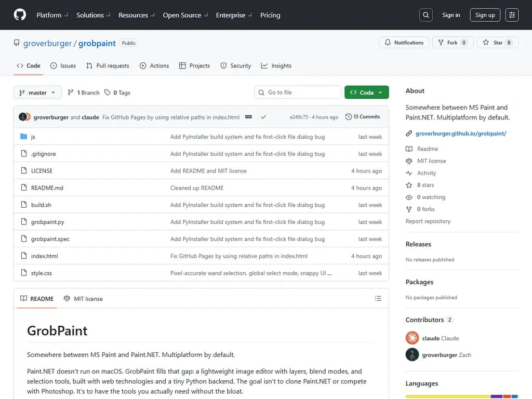
Task: Open the groverburger.github.io/grobpaint link
Action: point(460,134)
